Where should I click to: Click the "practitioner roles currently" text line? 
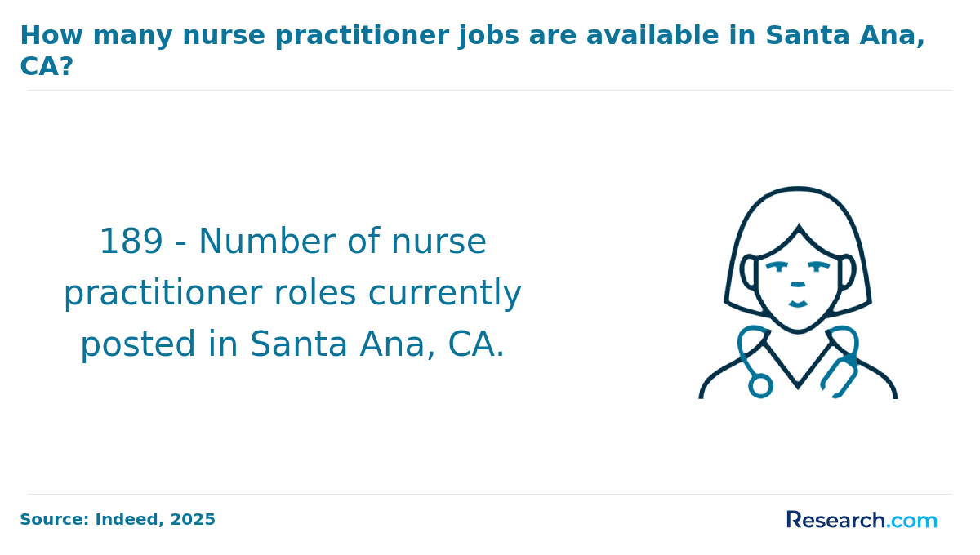[292, 294]
